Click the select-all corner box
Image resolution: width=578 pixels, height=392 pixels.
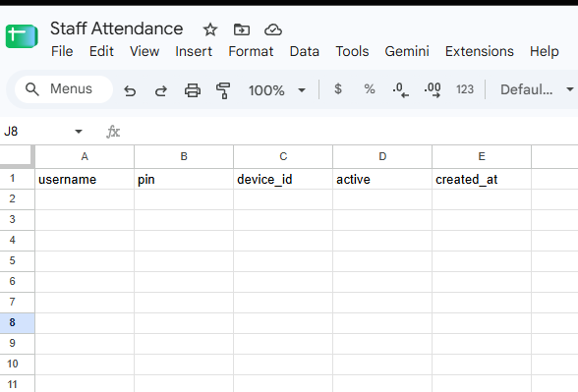click(17, 156)
